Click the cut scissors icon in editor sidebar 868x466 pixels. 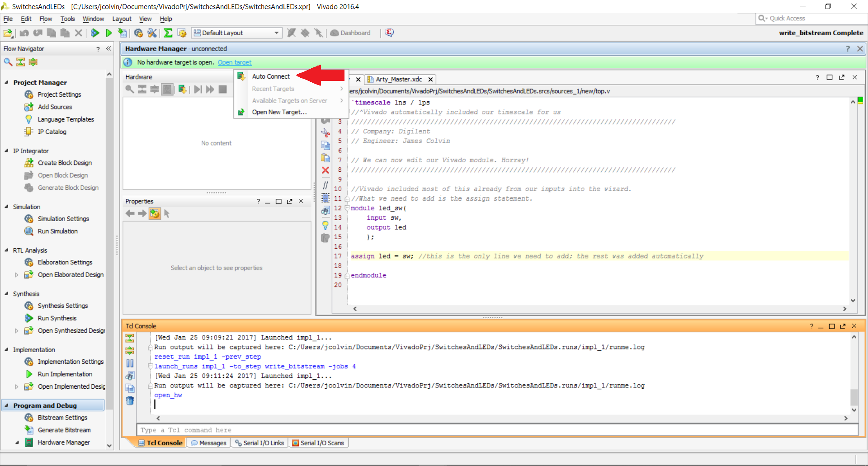[325, 132]
